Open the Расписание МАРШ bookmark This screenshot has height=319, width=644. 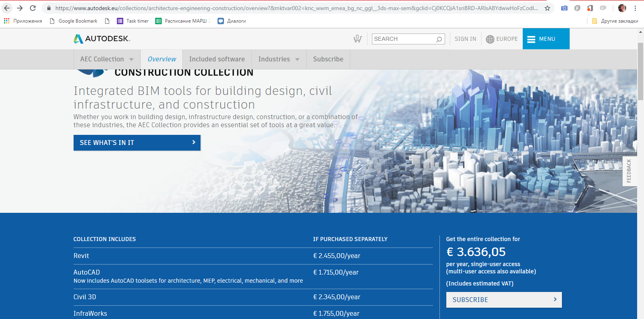tap(183, 21)
